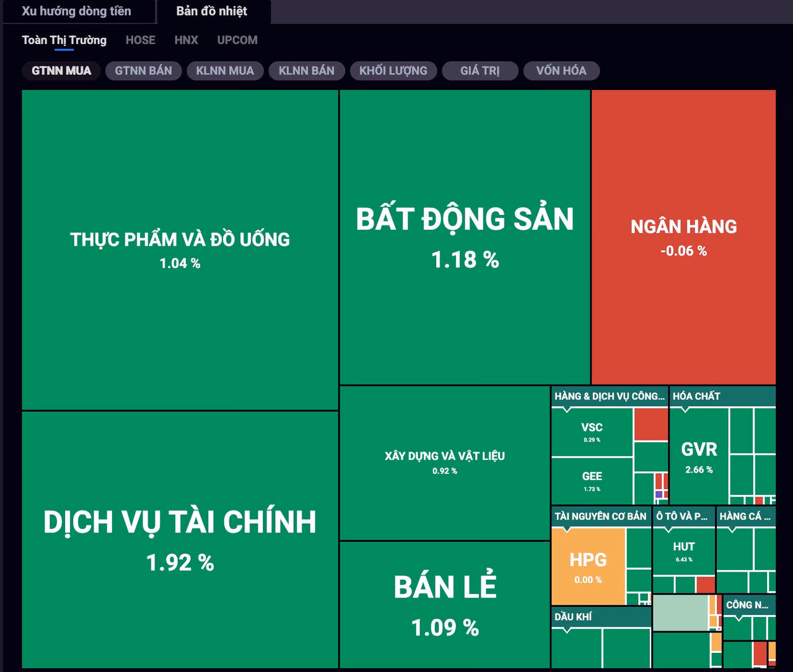The image size is (793, 672).
Task: Open the GVR stock tile
Action: click(699, 455)
